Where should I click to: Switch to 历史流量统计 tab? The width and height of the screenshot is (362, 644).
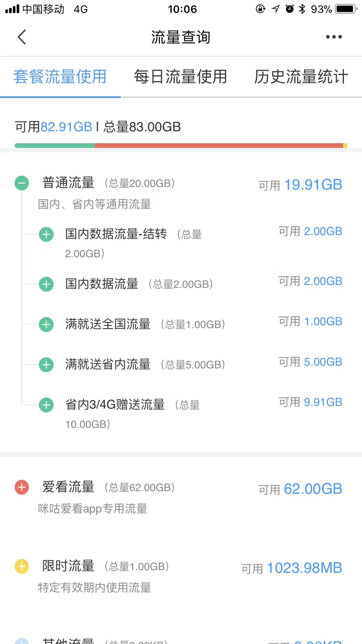pyautogui.click(x=301, y=77)
